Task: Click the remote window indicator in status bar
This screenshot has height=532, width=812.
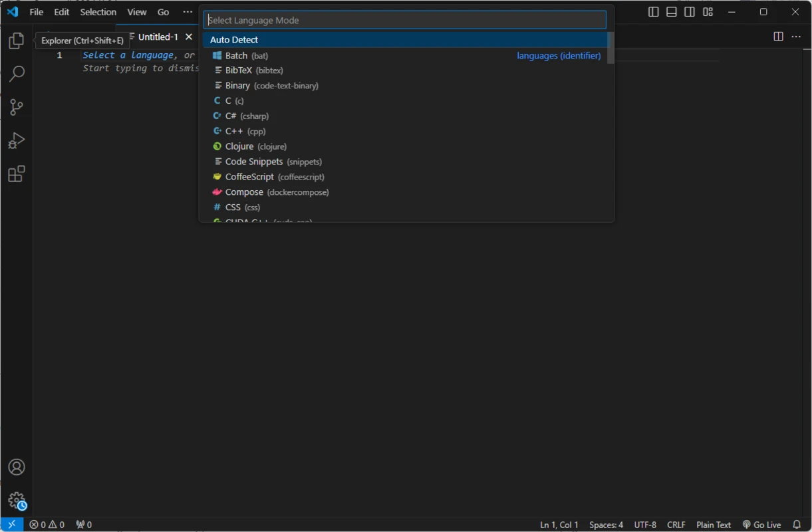Action: coord(11,525)
